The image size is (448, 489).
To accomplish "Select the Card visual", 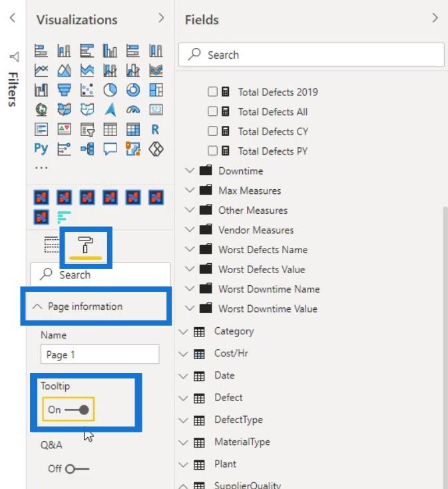I will point(156,110).
